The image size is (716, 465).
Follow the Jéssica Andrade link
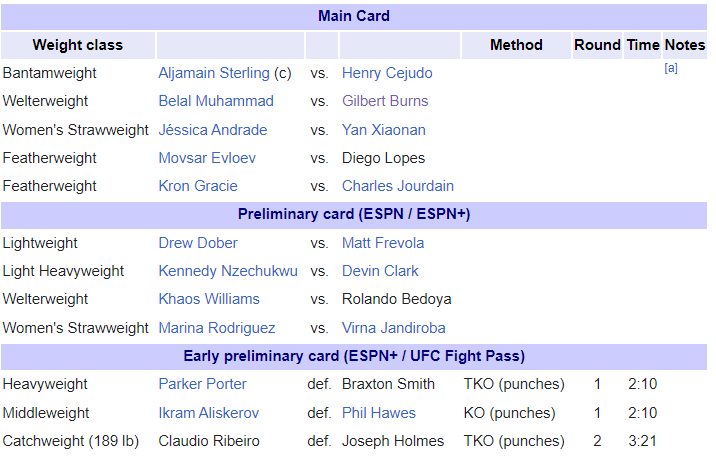click(213, 130)
